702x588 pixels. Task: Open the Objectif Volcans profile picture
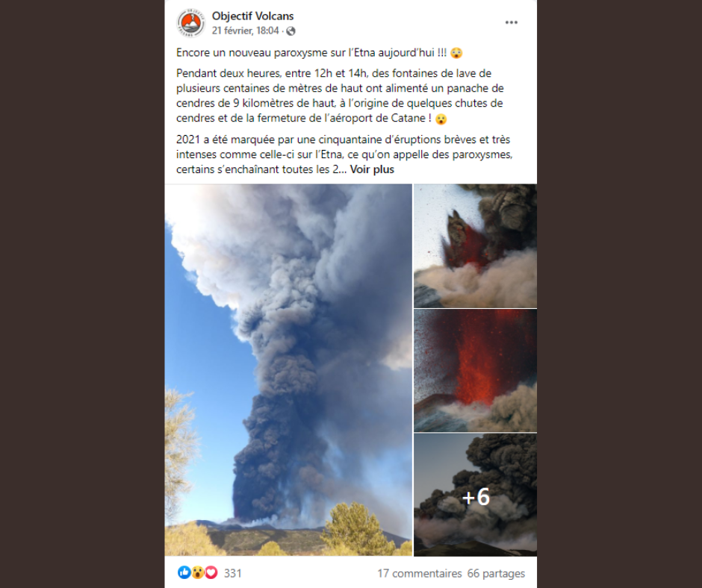[191, 23]
